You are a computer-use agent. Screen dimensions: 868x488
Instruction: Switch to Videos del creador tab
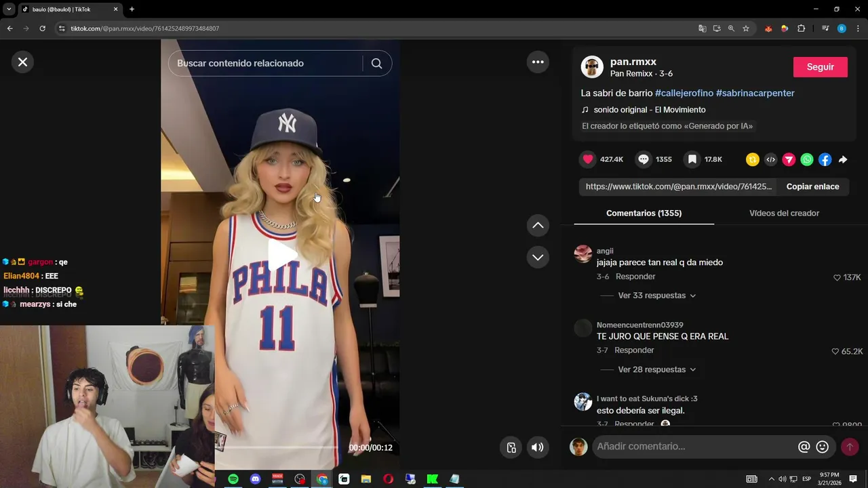coord(784,213)
